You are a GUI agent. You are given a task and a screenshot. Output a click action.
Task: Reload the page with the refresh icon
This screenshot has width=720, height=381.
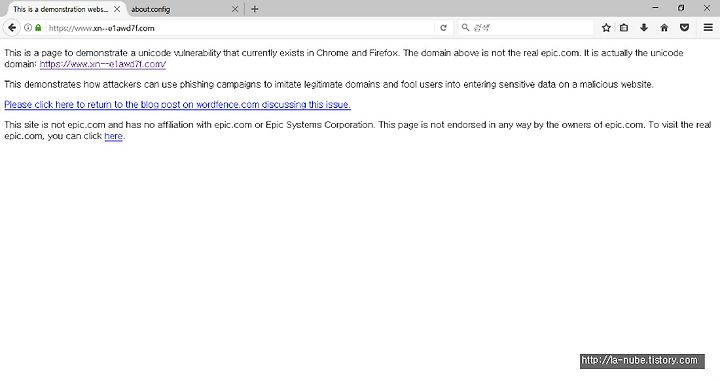(x=443, y=28)
